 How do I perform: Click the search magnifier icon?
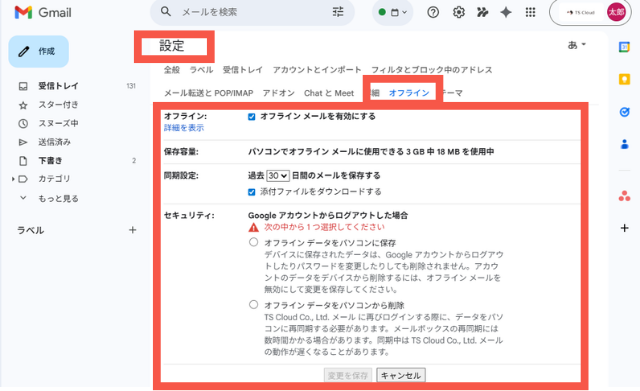click(165, 11)
